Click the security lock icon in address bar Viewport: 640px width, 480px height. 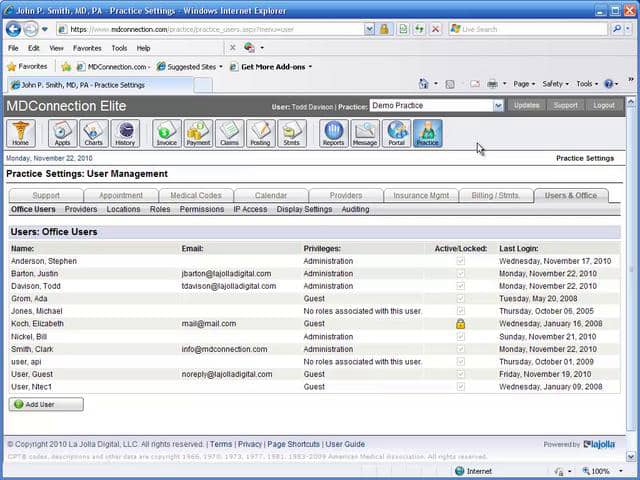[384, 29]
